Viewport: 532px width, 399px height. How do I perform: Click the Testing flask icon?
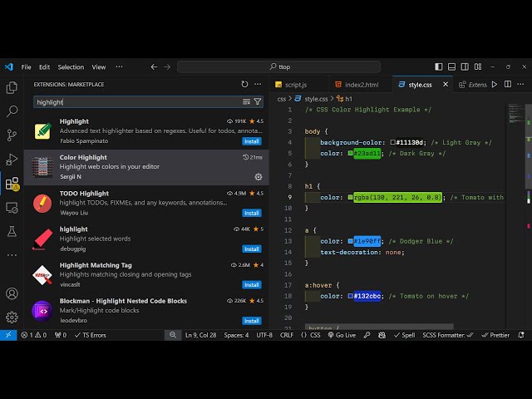click(12, 230)
